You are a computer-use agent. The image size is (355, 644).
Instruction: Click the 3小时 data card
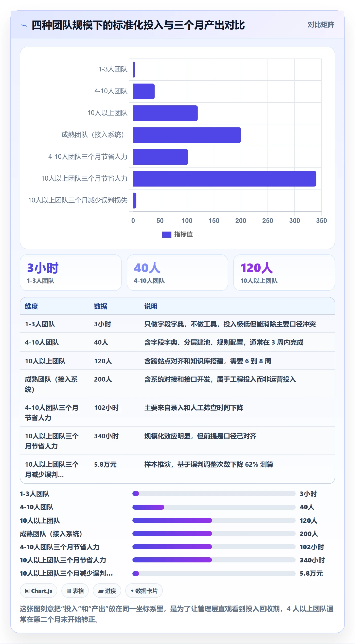71,273
